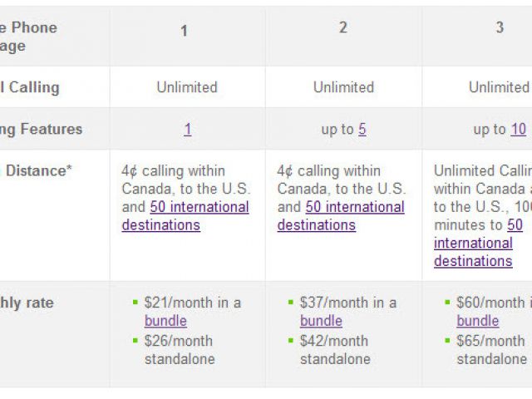Click the green bullet beside "$21/month in a"
This screenshot has width=532, height=399.
click(x=135, y=303)
